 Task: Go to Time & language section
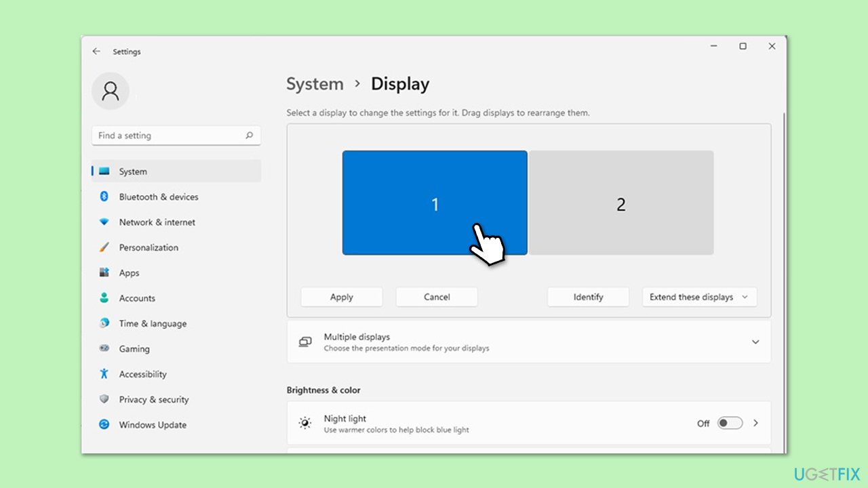[153, 324]
